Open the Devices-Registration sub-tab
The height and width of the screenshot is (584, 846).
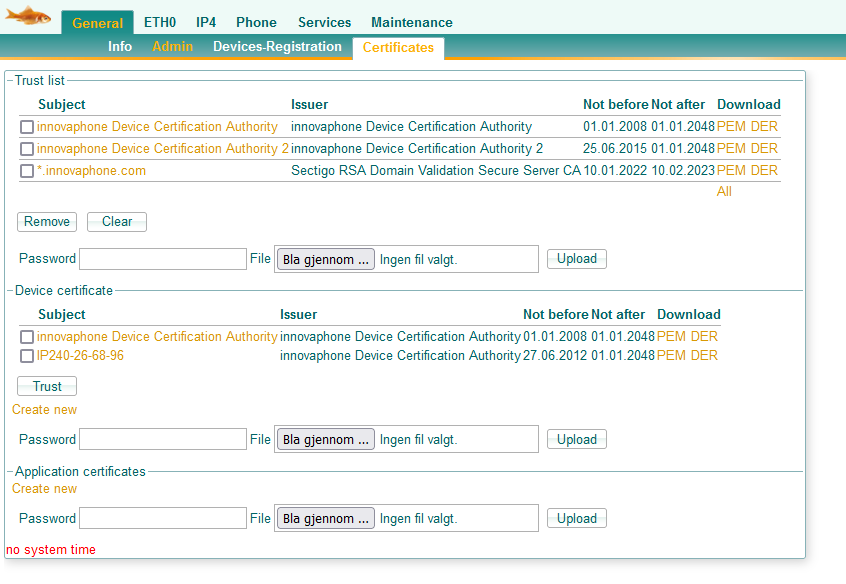tap(277, 46)
